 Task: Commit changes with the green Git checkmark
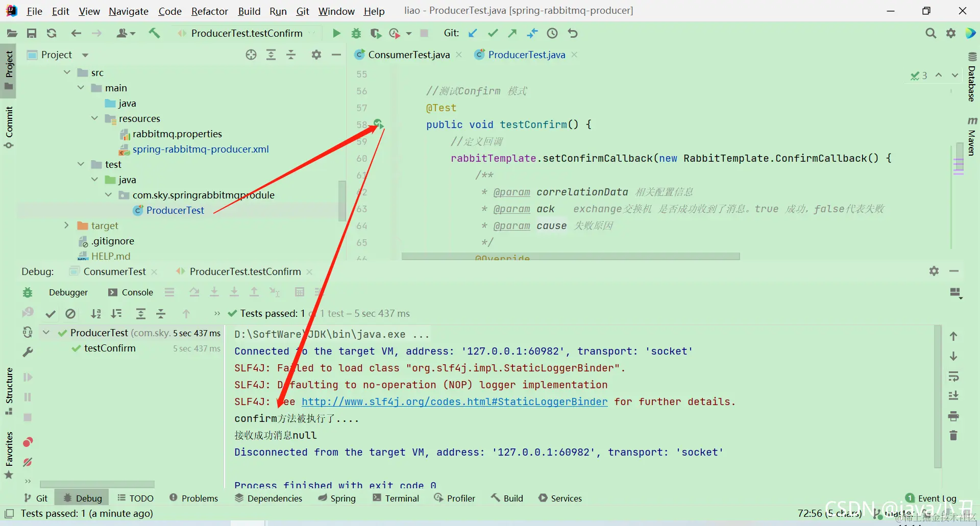click(x=493, y=33)
